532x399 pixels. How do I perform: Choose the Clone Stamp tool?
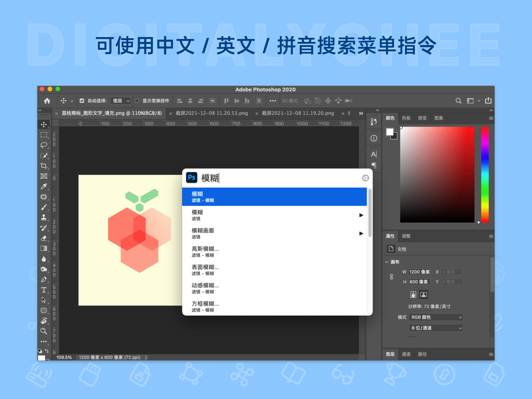pos(44,217)
